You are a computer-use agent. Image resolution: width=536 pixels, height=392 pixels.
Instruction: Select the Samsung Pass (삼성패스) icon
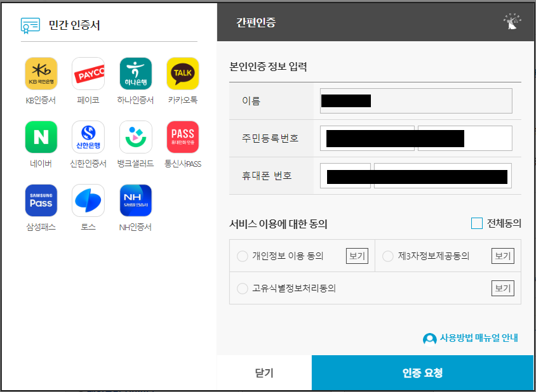pos(41,200)
